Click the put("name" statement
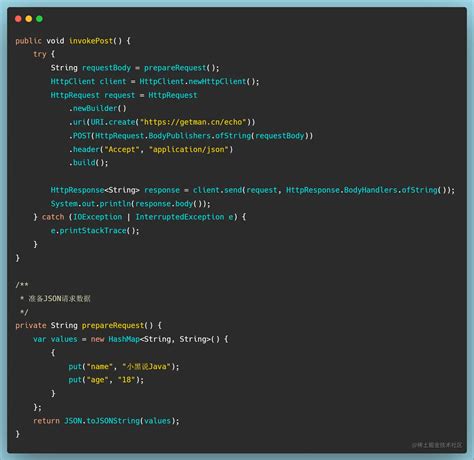The image size is (474, 460). (x=124, y=366)
